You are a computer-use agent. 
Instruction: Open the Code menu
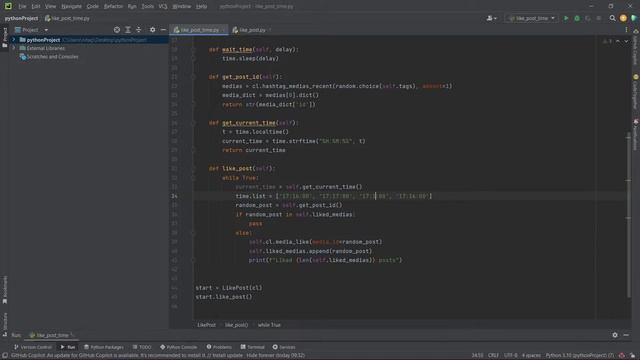coord(93,7)
